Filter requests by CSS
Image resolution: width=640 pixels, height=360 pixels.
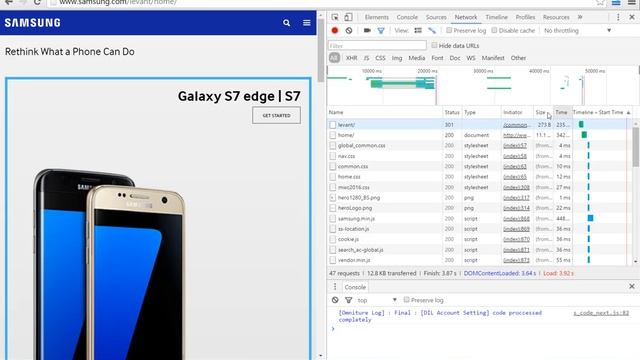click(x=380, y=58)
